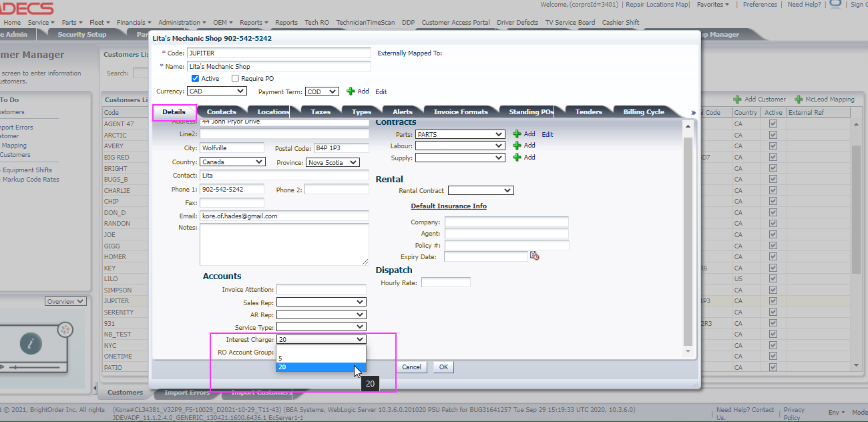Open the Preferences link

(760, 5)
